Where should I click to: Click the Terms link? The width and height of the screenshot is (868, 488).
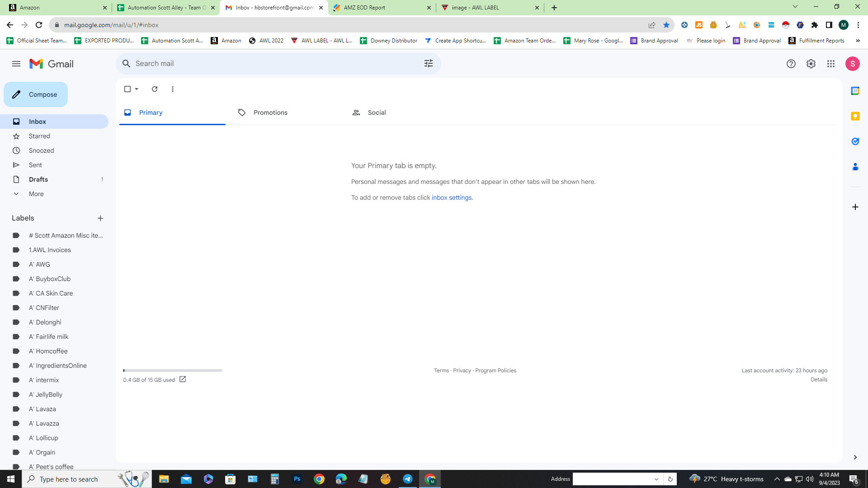[441, 371]
